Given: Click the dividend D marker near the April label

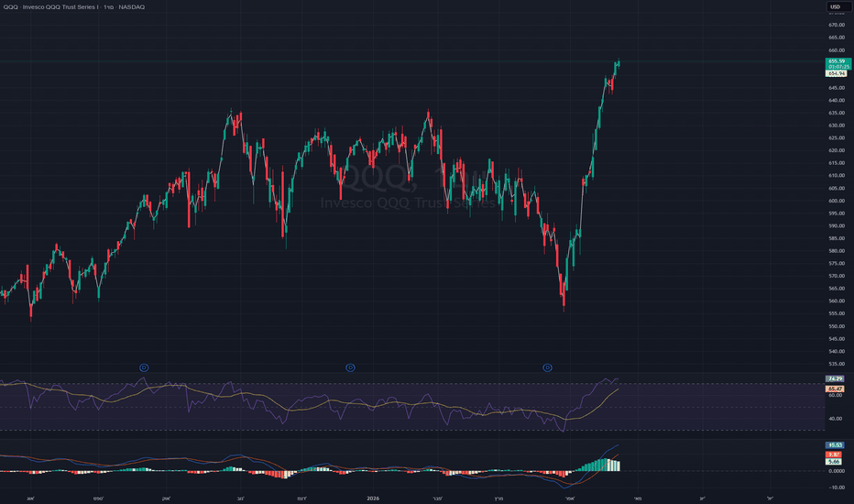Looking at the screenshot, I should click(x=547, y=367).
